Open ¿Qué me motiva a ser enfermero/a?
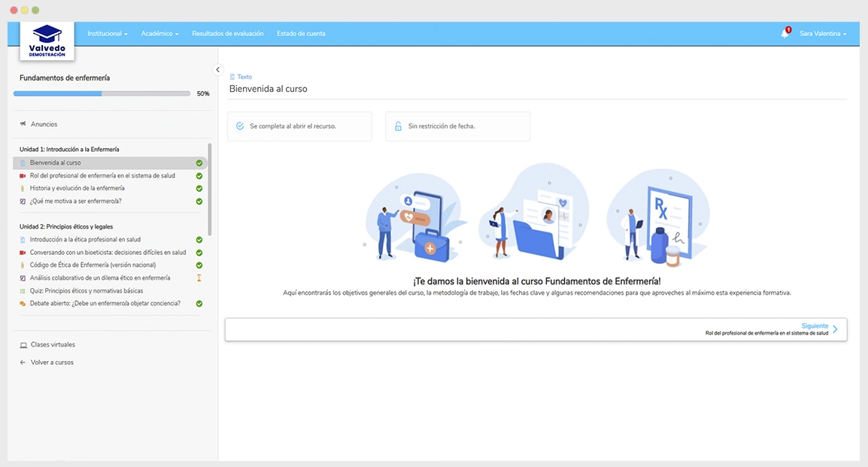The width and height of the screenshot is (868, 467). tap(76, 202)
